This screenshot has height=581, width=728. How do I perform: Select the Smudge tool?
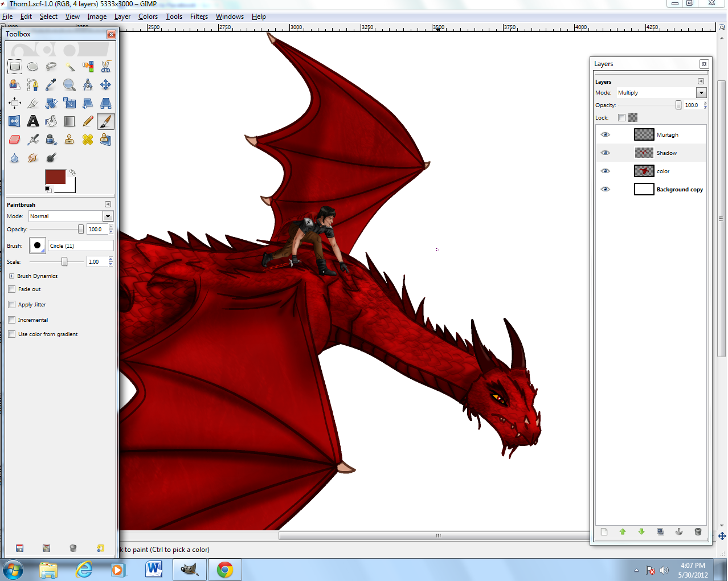(33, 158)
